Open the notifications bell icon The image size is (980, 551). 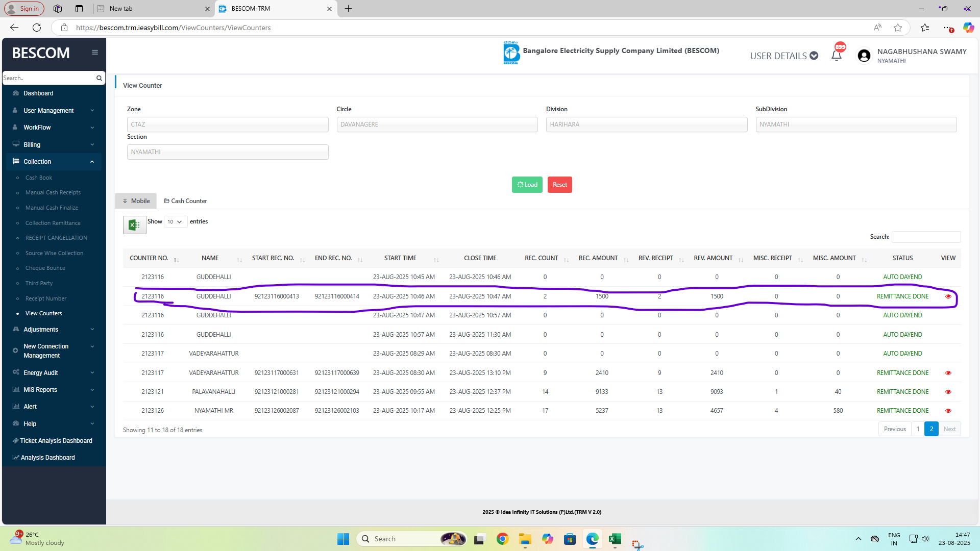[x=836, y=56]
